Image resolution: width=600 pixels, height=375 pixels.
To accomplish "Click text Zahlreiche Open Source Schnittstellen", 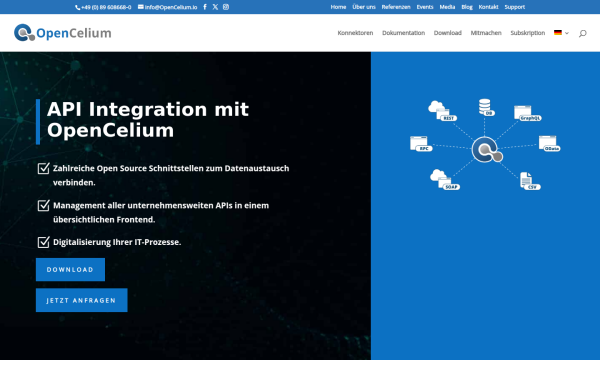I will click(x=171, y=175).
